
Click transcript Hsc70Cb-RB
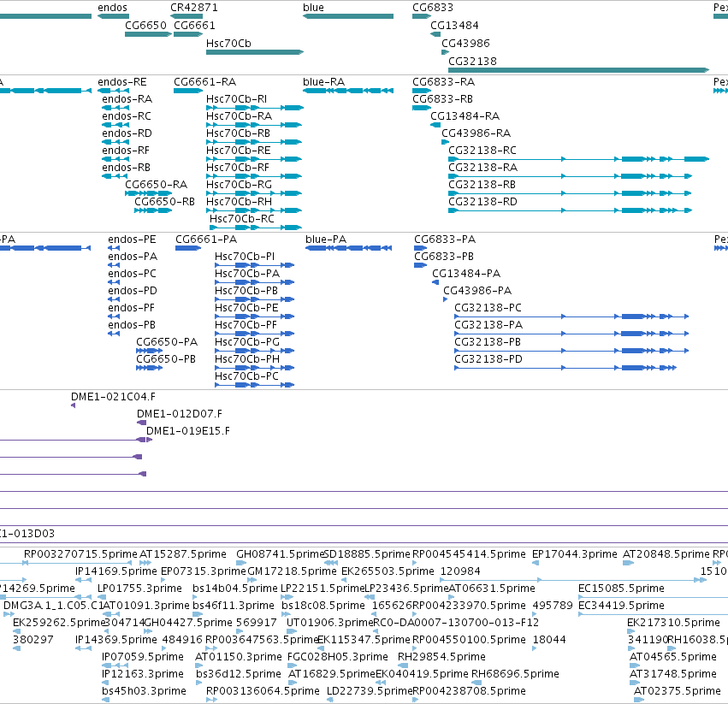pos(238,133)
